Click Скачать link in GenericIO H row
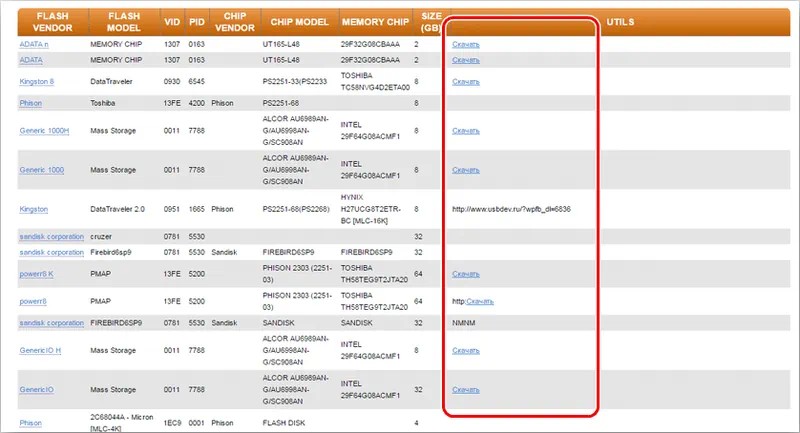The image size is (800, 433). click(466, 350)
